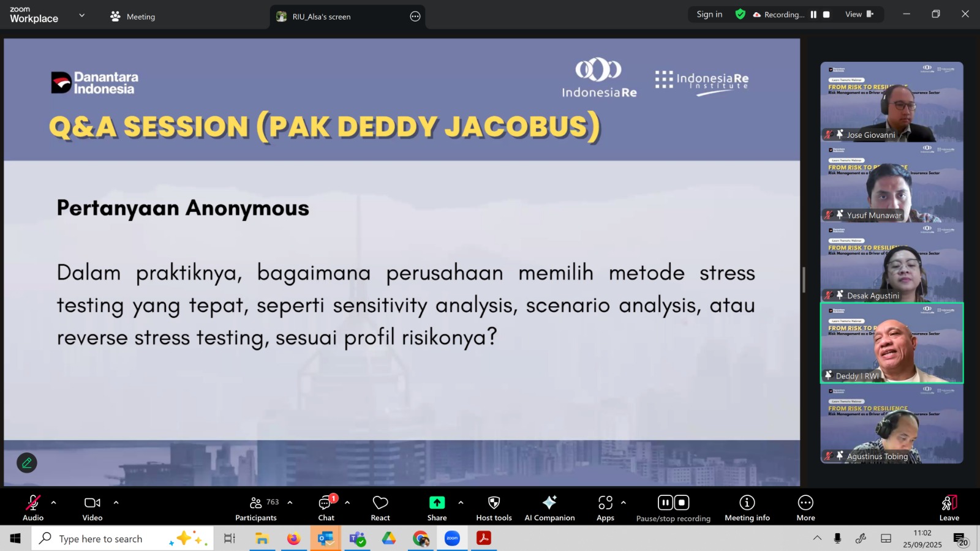This screenshot has width=980, height=551.
Task: Open the Chat panel
Action: (326, 508)
